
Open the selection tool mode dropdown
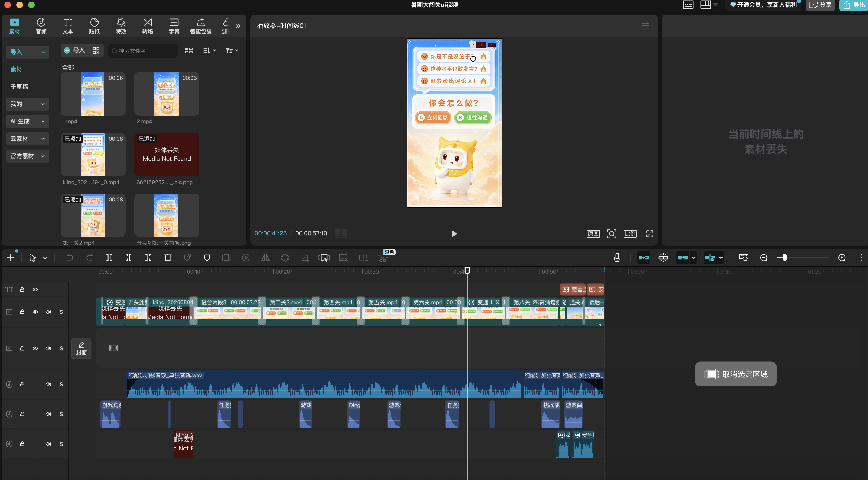point(45,258)
